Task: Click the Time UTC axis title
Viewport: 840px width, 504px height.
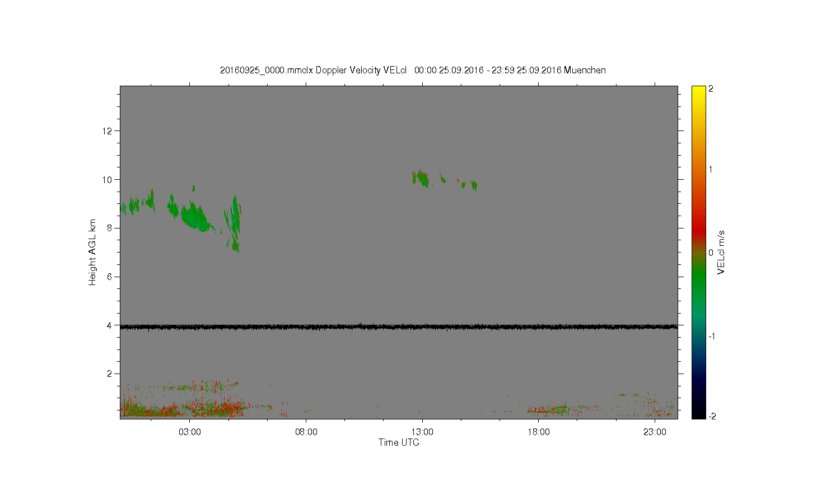Action: pos(399,442)
